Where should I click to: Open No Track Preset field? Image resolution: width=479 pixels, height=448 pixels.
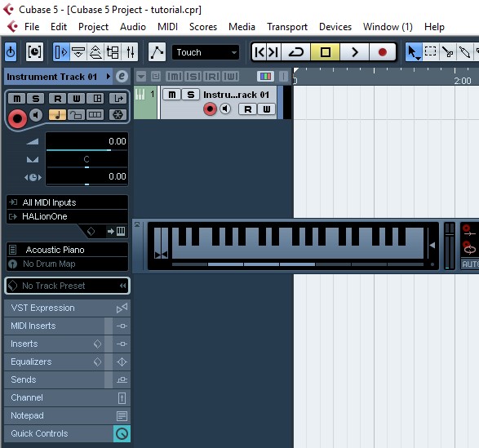click(x=68, y=286)
